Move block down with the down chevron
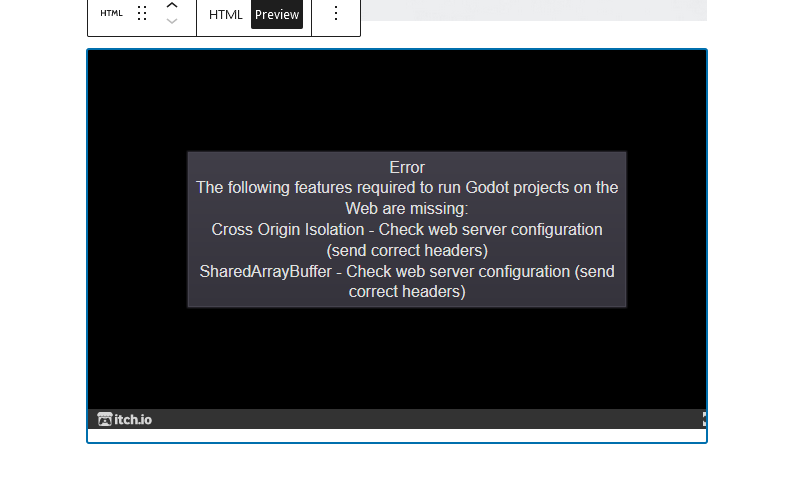The image size is (798, 504). tap(172, 21)
